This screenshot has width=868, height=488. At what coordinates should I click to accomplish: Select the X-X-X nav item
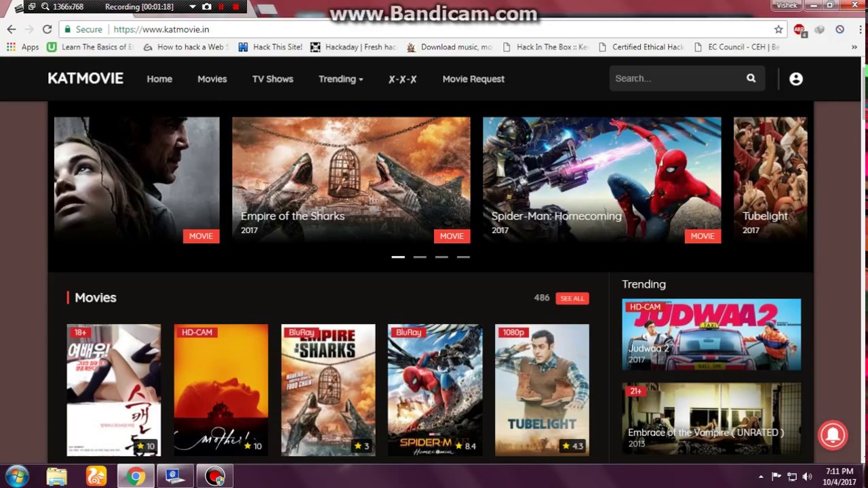[402, 79]
